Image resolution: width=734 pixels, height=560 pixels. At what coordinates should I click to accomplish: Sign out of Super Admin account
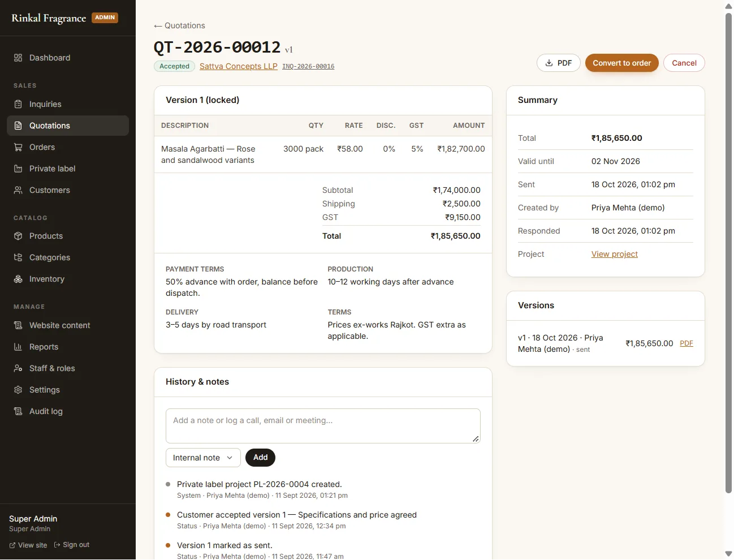(72, 545)
